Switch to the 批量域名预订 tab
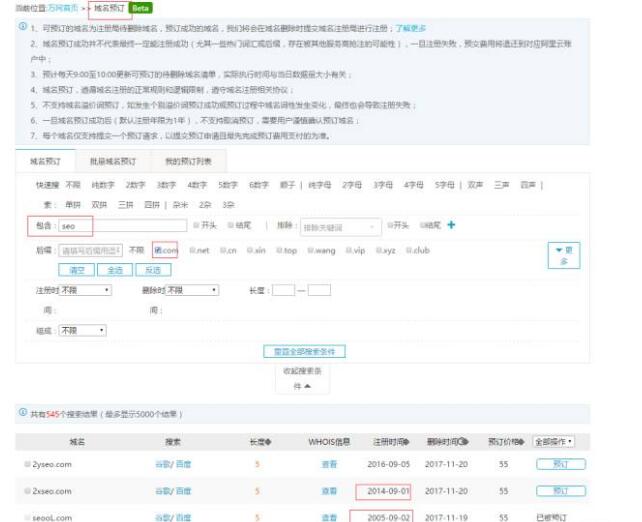Image resolution: width=642 pixels, height=522 pixels. click(x=113, y=161)
